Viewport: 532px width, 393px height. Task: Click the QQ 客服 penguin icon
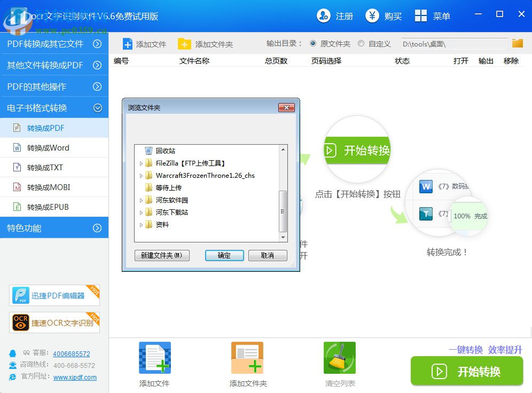click(13, 353)
